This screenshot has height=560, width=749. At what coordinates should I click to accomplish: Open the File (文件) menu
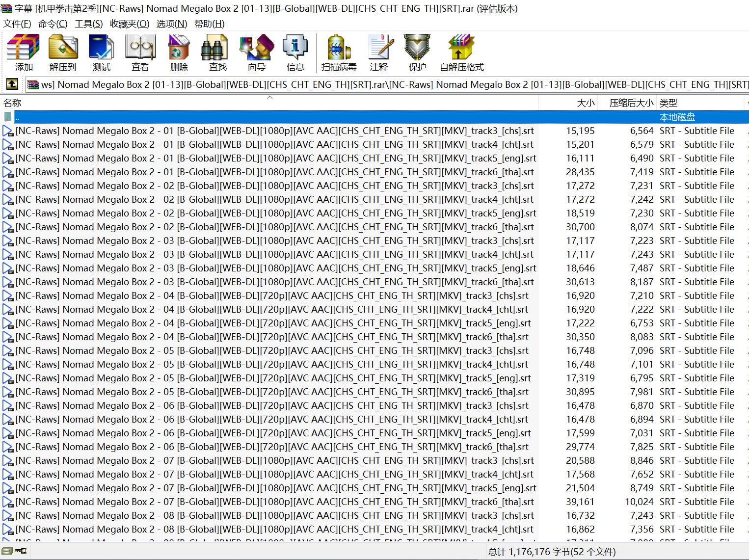tap(17, 24)
